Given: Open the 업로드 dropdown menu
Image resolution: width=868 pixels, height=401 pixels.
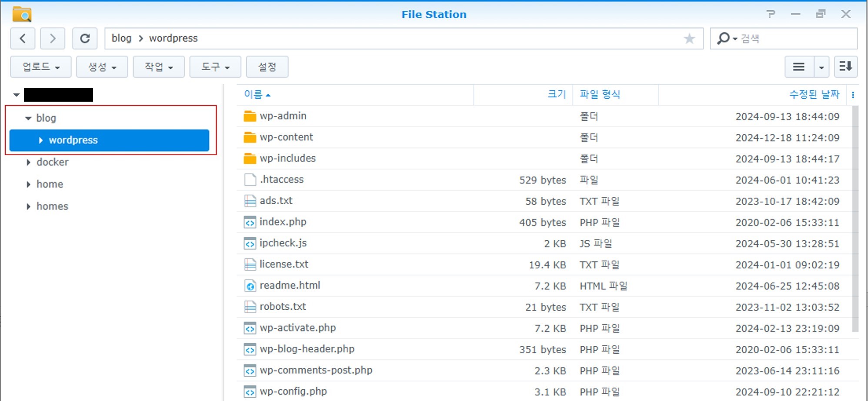Looking at the screenshot, I should pyautogui.click(x=41, y=67).
